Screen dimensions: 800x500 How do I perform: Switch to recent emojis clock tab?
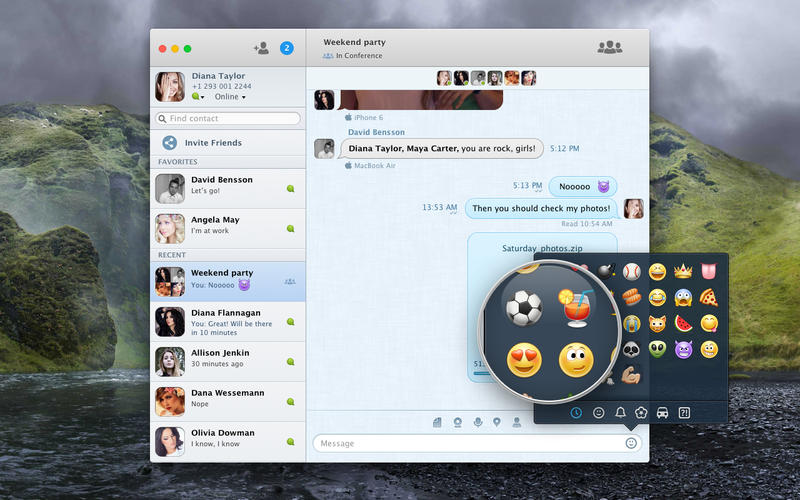coord(576,412)
